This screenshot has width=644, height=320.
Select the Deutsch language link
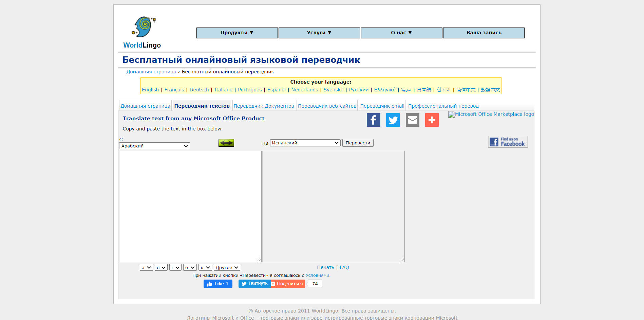[199, 90]
